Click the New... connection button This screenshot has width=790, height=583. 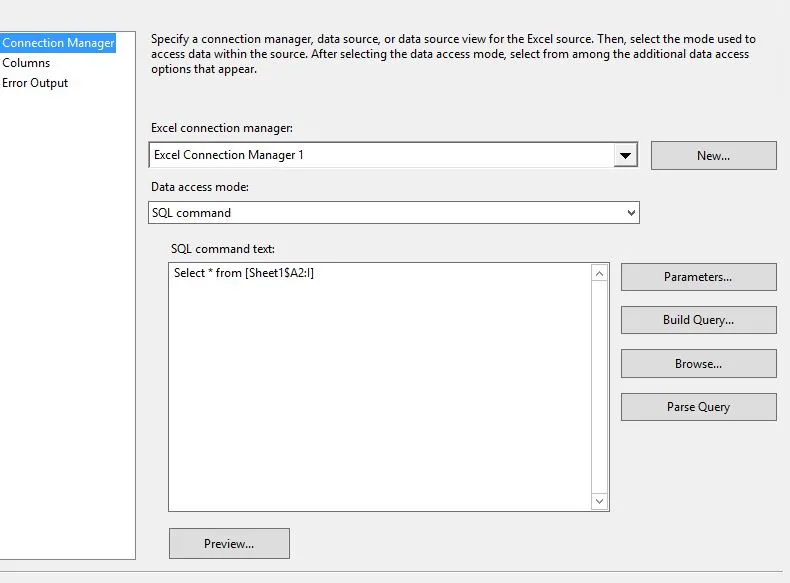pos(713,156)
